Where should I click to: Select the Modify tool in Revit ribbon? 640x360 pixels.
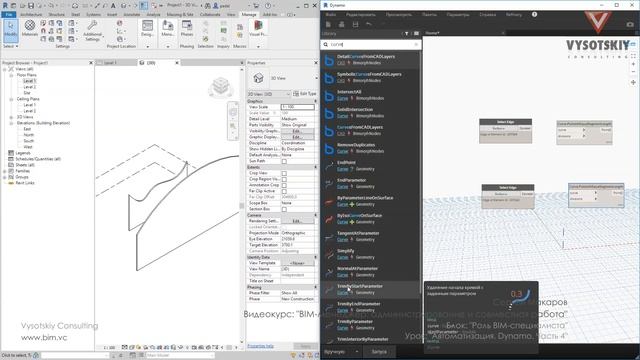point(11,30)
